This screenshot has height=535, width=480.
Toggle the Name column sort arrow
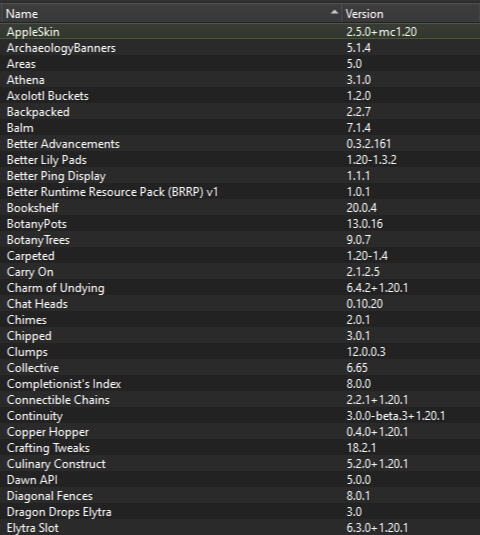point(334,13)
